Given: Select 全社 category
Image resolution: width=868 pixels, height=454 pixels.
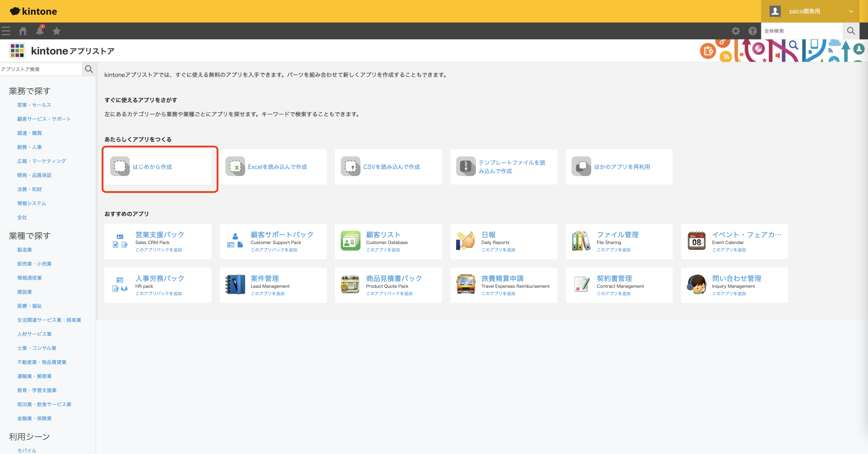Looking at the screenshot, I should tap(22, 217).
